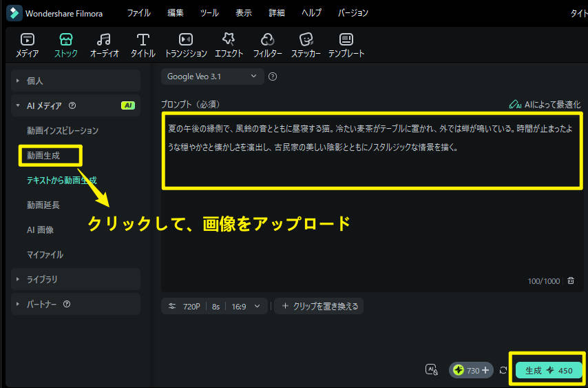Click the Wondershare Filmora logo icon

[14, 13]
